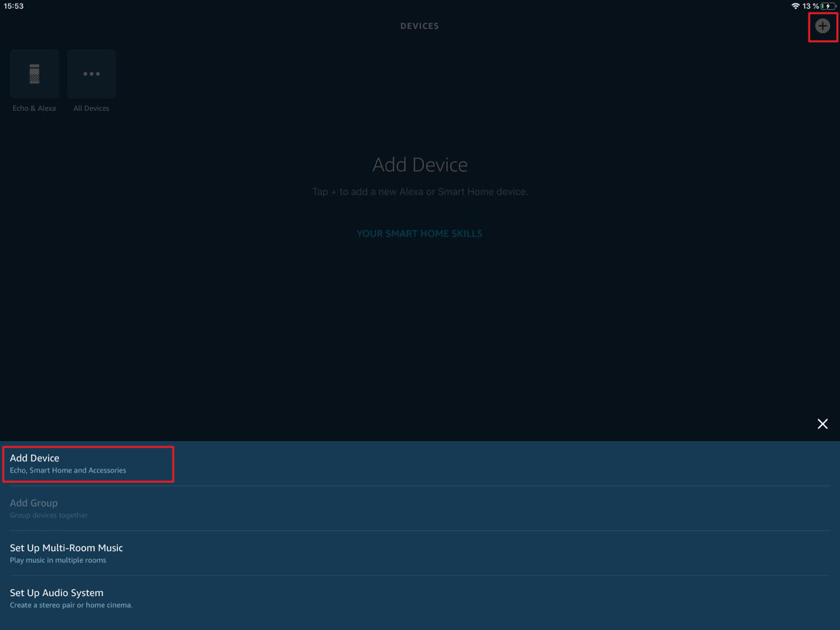
Task: Tap the DEVICES page title
Action: click(419, 26)
